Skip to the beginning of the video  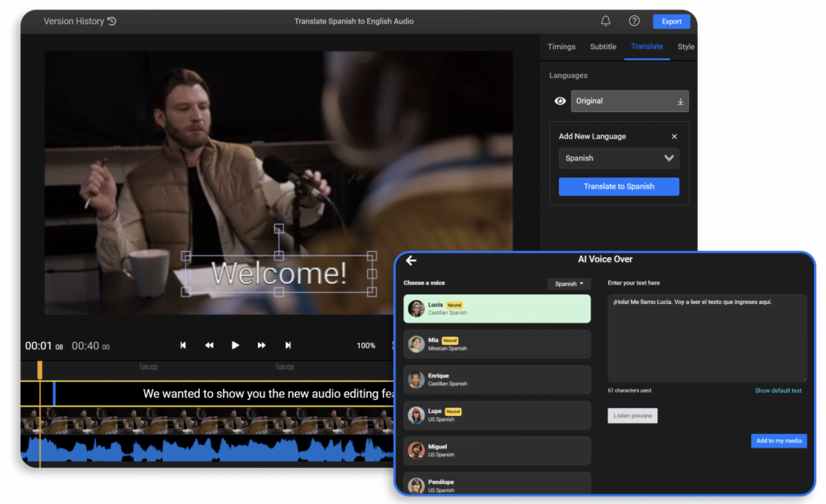click(x=183, y=345)
